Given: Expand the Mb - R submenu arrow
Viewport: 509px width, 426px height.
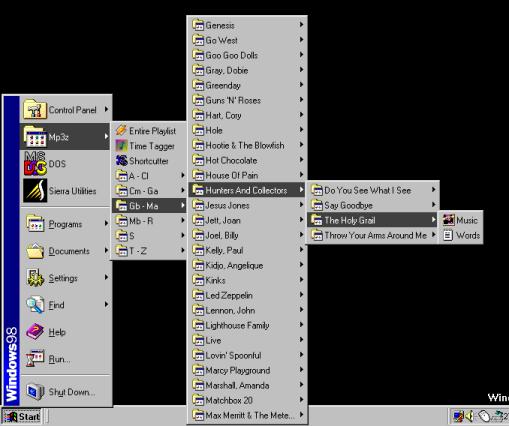Looking at the screenshot, I should [183, 220].
